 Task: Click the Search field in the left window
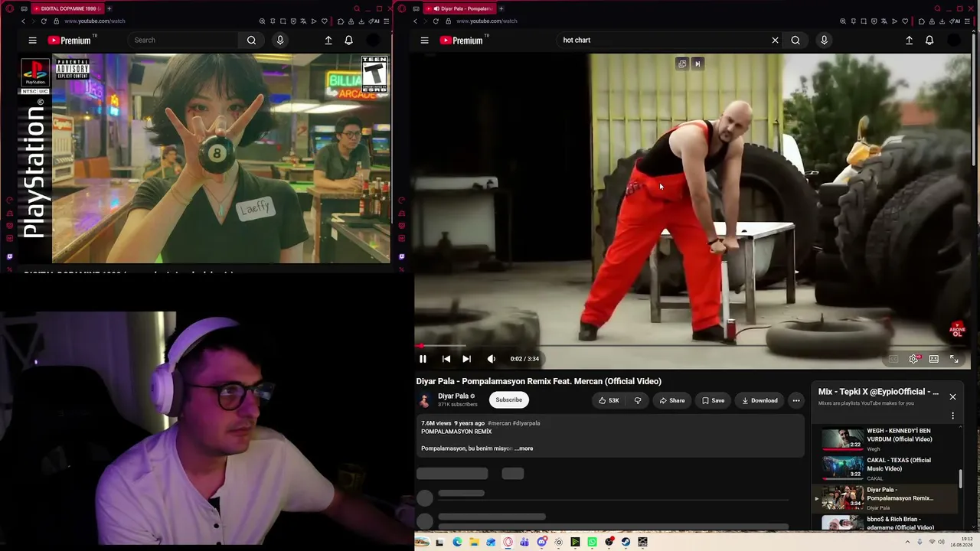pos(185,41)
